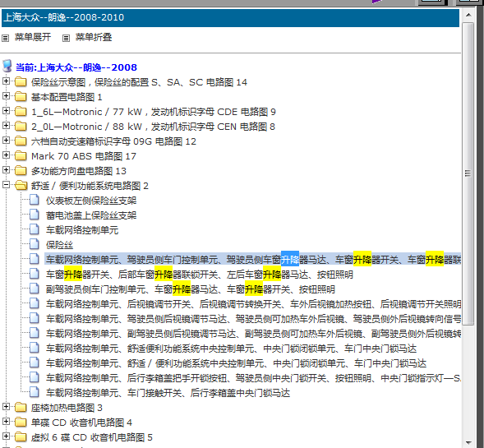Click the 菜单展开 link
The width and height of the screenshot is (484, 448).
click(33, 37)
